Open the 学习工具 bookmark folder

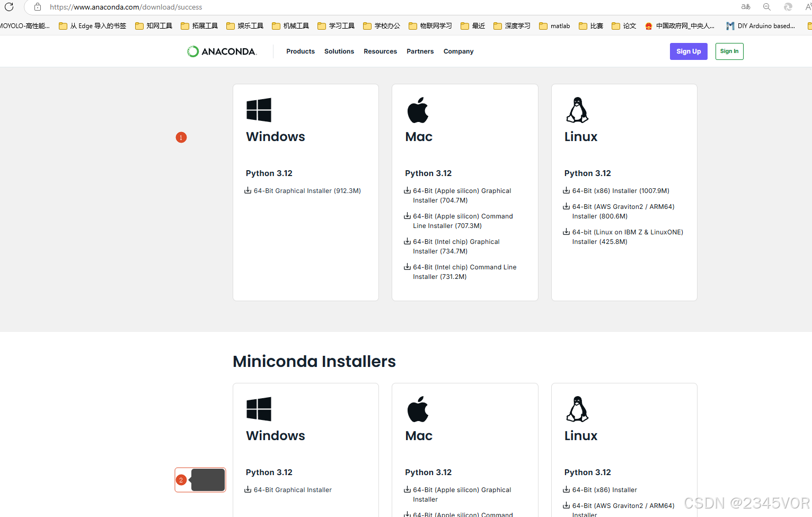tap(336, 25)
